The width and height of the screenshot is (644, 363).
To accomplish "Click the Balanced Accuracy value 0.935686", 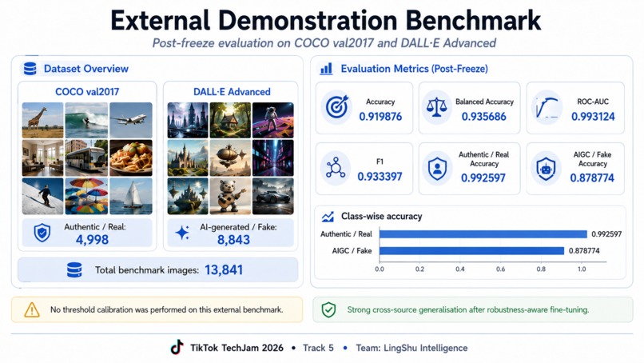I will pyautogui.click(x=484, y=117).
